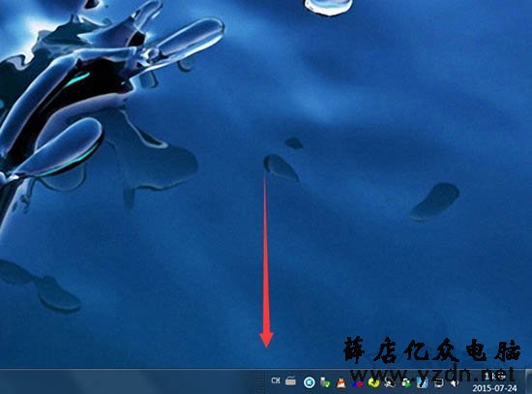Viewport: 532px width, 394px height.
Task: Click the show desktop strip
Action: pos(528,381)
